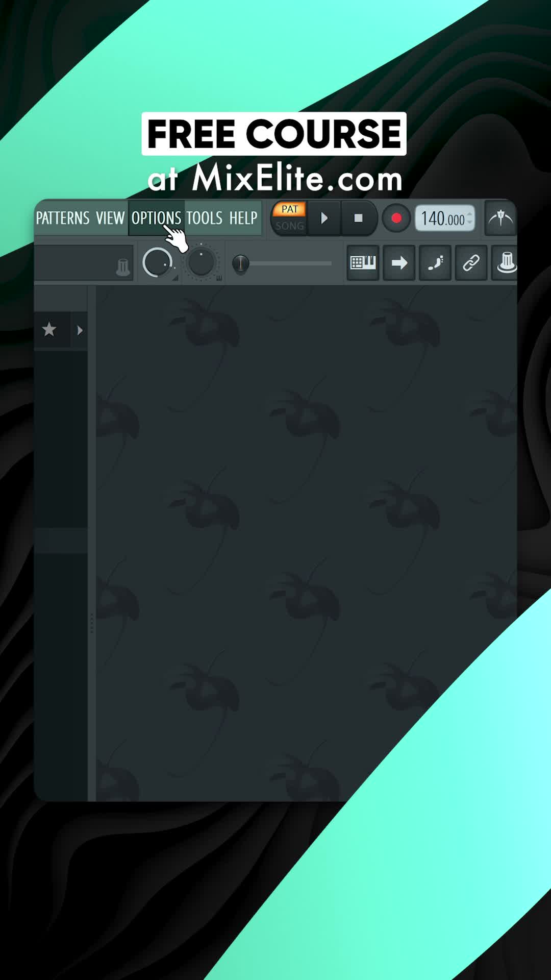Toggle the chain link icon
This screenshot has width=551, height=980.
(x=471, y=263)
